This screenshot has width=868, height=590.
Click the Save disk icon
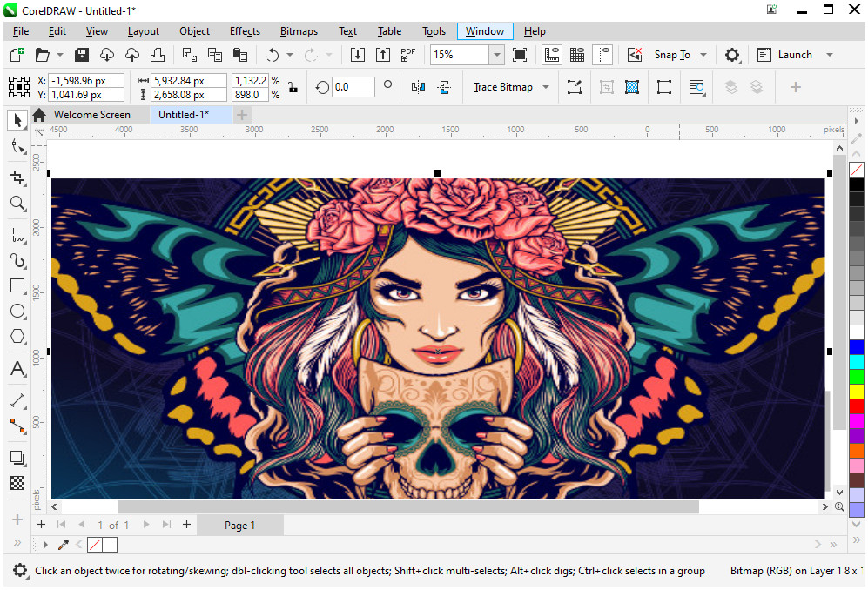click(x=82, y=54)
